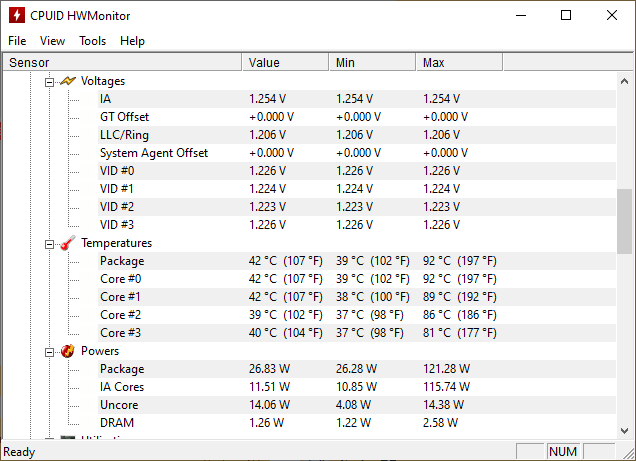Maximize the HWMonitor window
Image resolution: width=636 pixels, height=461 pixels.
[x=566, y=15]
